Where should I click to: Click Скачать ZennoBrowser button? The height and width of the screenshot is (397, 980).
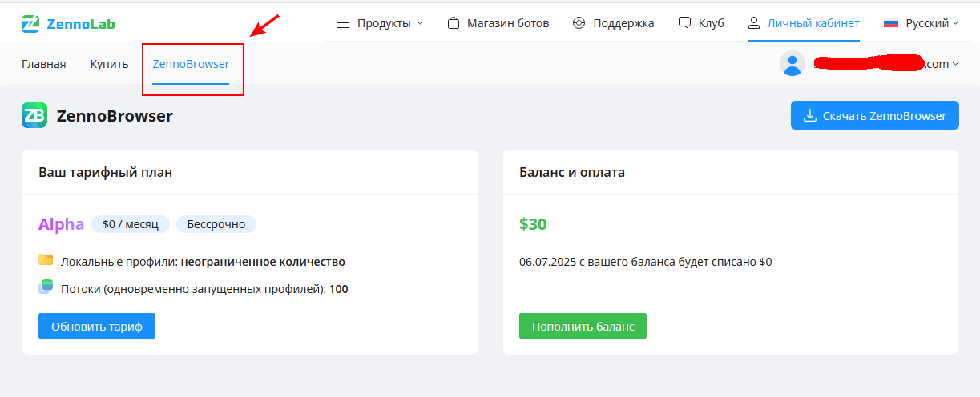(x=875, y=115)
